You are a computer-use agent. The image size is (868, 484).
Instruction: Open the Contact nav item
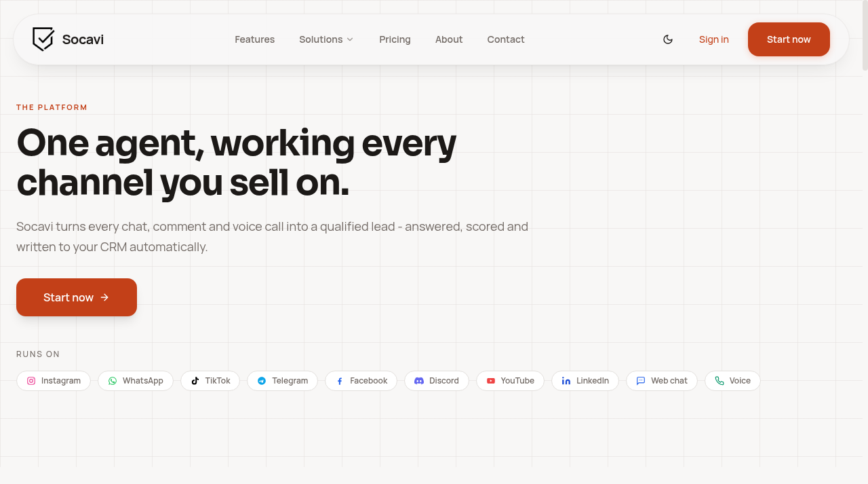[x=506, y=39]
